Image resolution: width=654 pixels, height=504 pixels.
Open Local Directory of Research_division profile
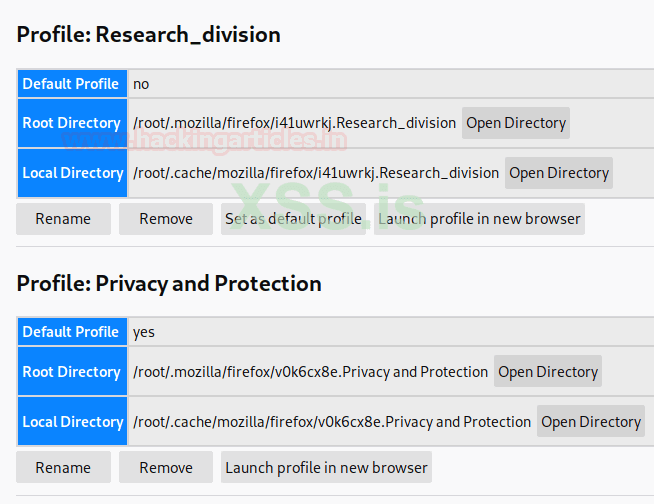(558, 173)
